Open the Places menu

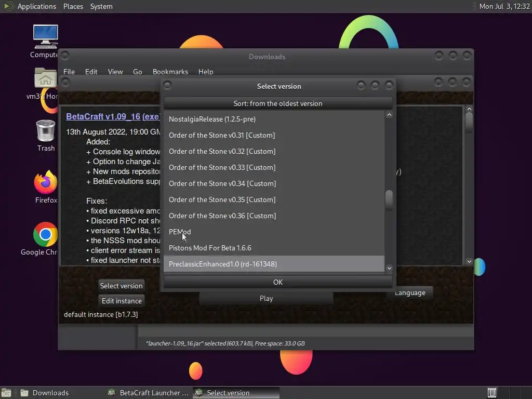[x=73, y=6]
